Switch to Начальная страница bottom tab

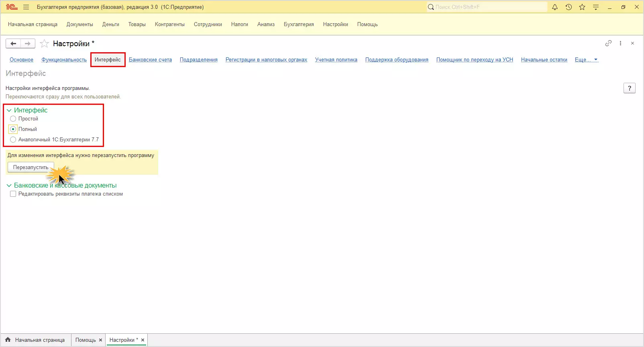pyautogui.click(x=36, y=340)
